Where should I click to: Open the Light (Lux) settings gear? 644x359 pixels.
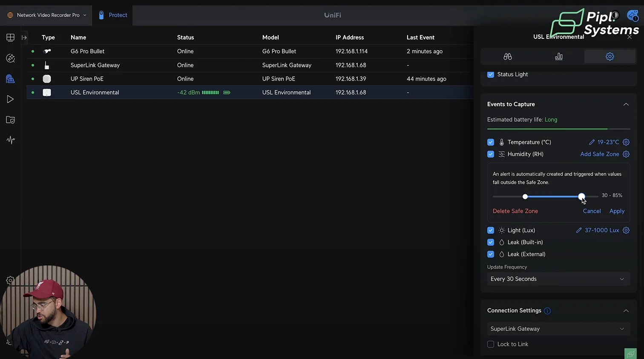tap(626, 230)
